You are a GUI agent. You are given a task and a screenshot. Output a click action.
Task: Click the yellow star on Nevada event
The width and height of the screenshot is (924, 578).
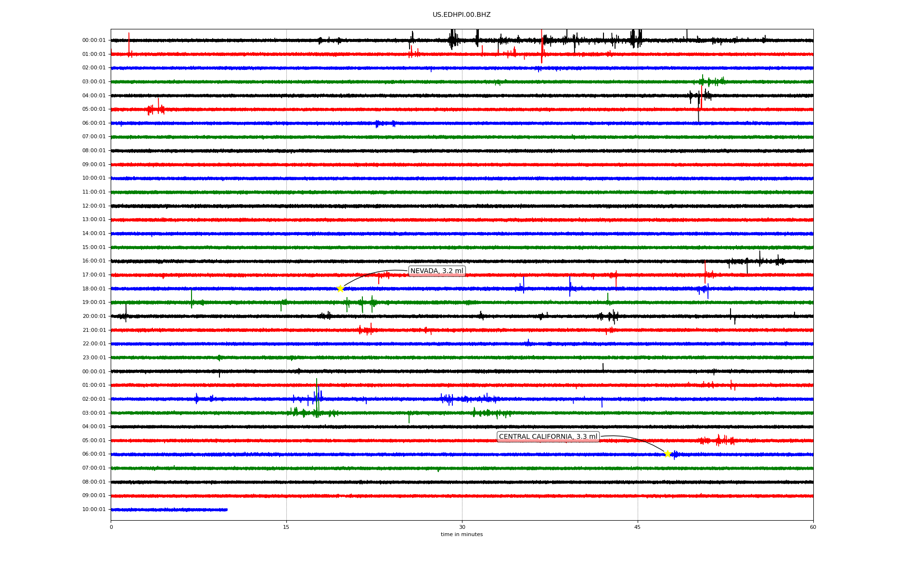[340, 289]
